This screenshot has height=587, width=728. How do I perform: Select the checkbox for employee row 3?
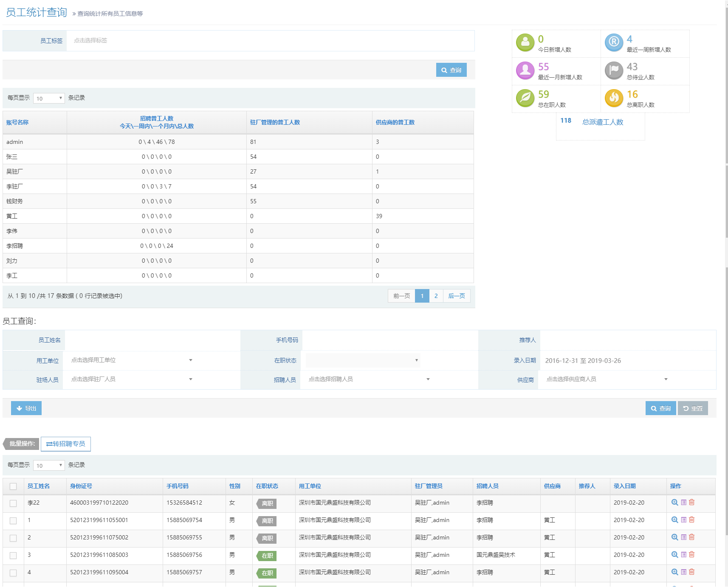point(13,555)
